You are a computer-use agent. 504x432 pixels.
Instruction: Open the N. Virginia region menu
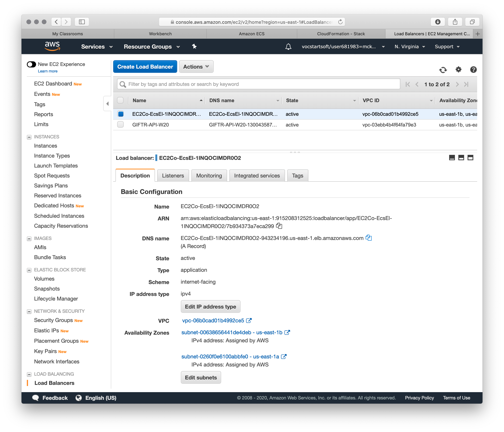410,47
